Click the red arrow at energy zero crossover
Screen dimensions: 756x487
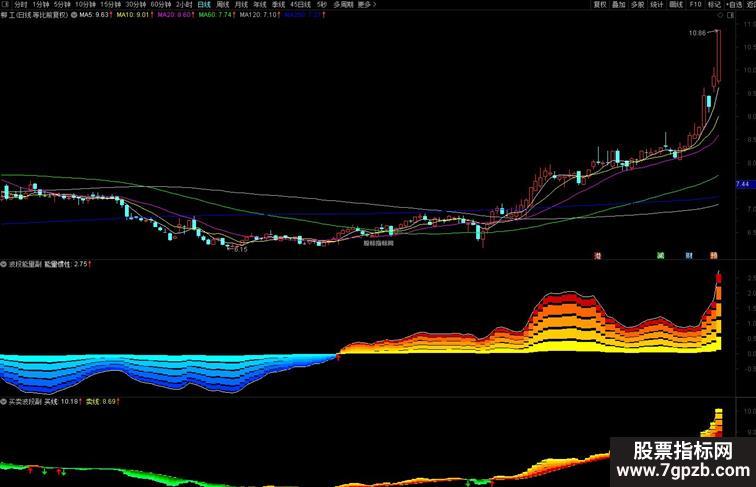(338, 357)
